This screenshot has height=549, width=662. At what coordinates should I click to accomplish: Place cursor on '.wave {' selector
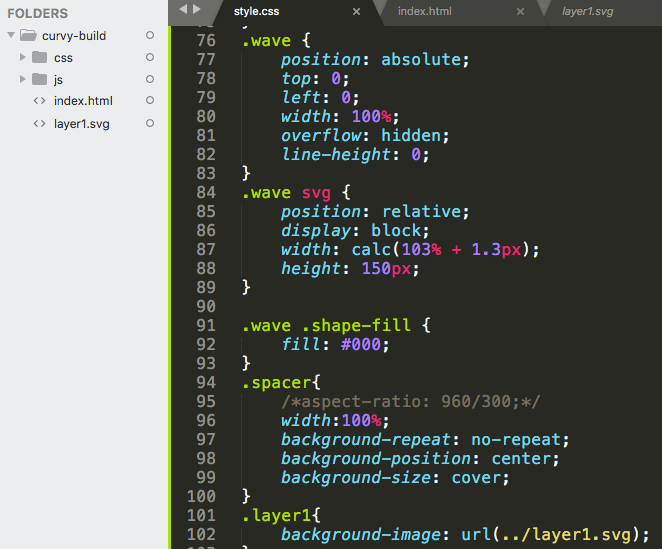(276, 41)
